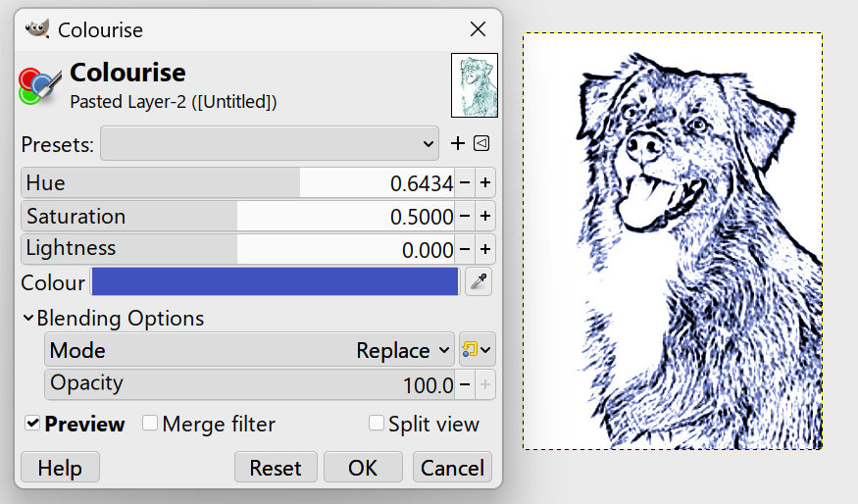Click the Saturation slider bar
The image size is (858, 504).
pyautogui.click(x=237, y=216)
